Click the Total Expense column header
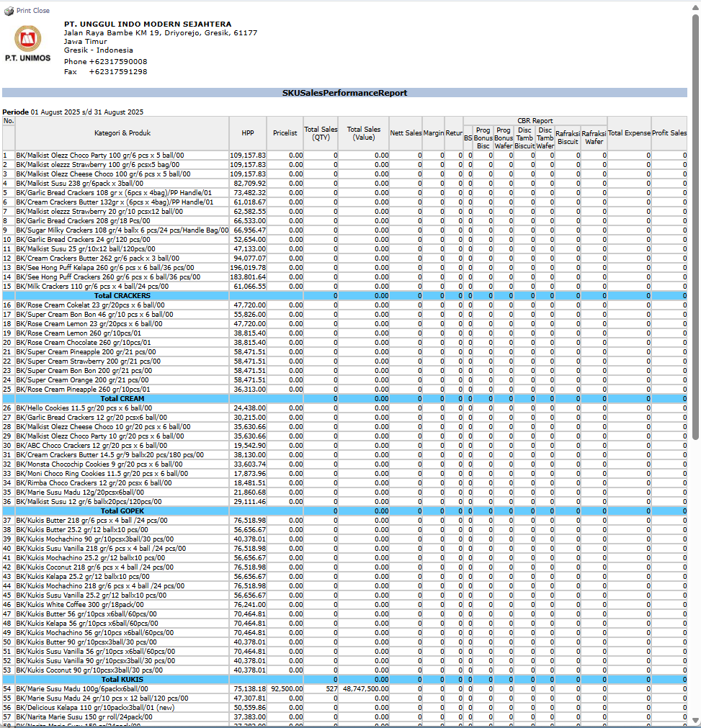The width and height of the screenshot is (701, 728). [629, 133]
